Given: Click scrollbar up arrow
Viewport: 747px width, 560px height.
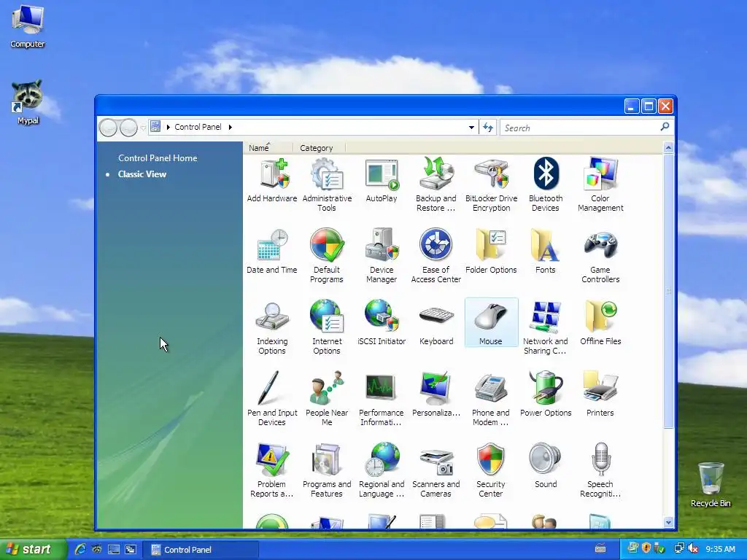Looking at the screenshot, I should [668, 147].
